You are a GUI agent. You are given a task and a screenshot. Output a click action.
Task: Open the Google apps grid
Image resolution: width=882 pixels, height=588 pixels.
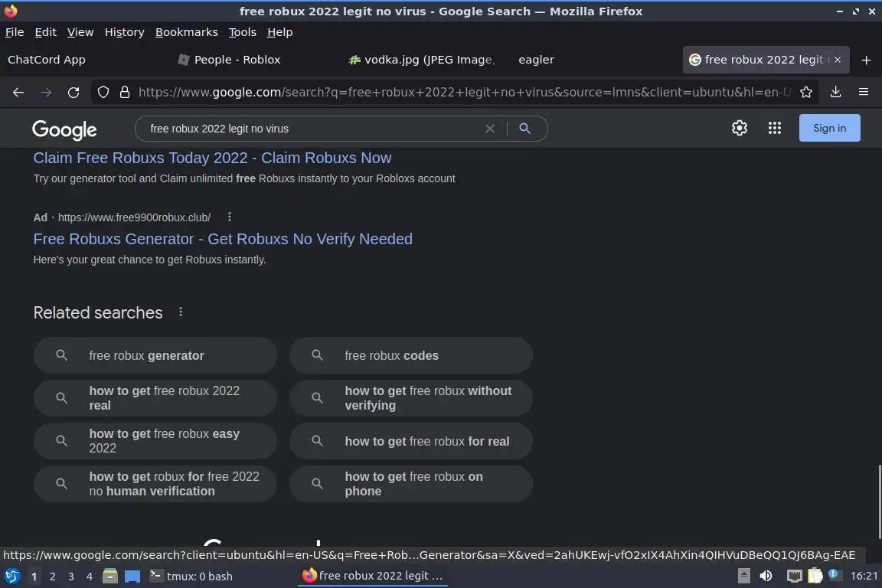(775, 128)
